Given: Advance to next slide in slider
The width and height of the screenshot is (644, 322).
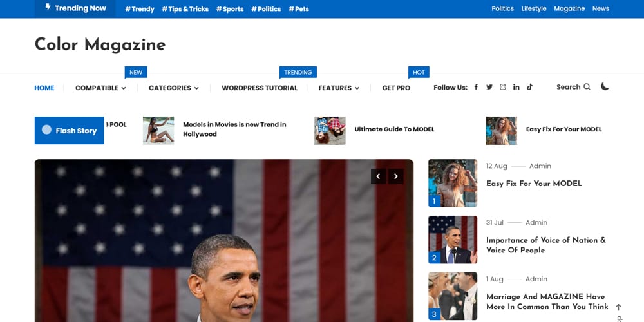Looking at the screenshot, I should [396, 176].
